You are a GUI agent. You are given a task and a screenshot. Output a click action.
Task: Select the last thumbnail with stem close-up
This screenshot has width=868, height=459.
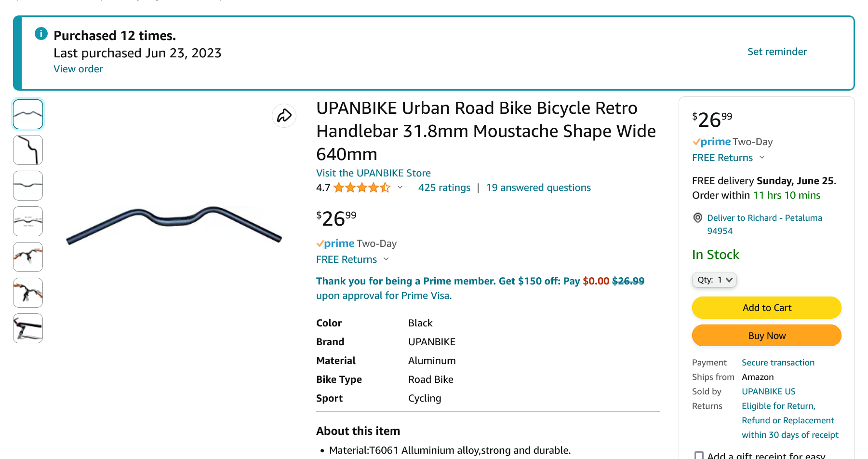(x=28, y=328)
